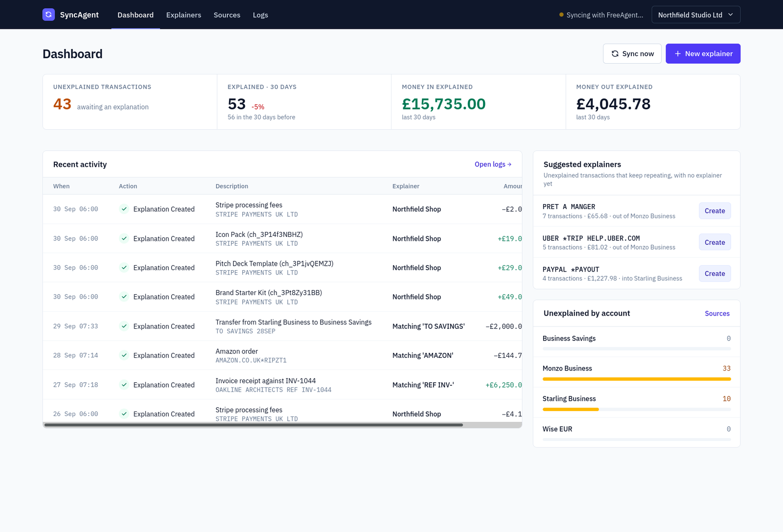783x532 pixels.
Task: Click the check icon on Transfer to Business Savings row
Action: (x=124, y=326)
